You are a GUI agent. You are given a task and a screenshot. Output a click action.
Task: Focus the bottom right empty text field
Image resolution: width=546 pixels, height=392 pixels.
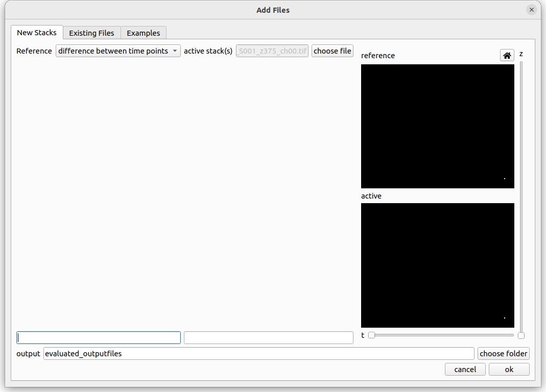(x=269, y=337)
